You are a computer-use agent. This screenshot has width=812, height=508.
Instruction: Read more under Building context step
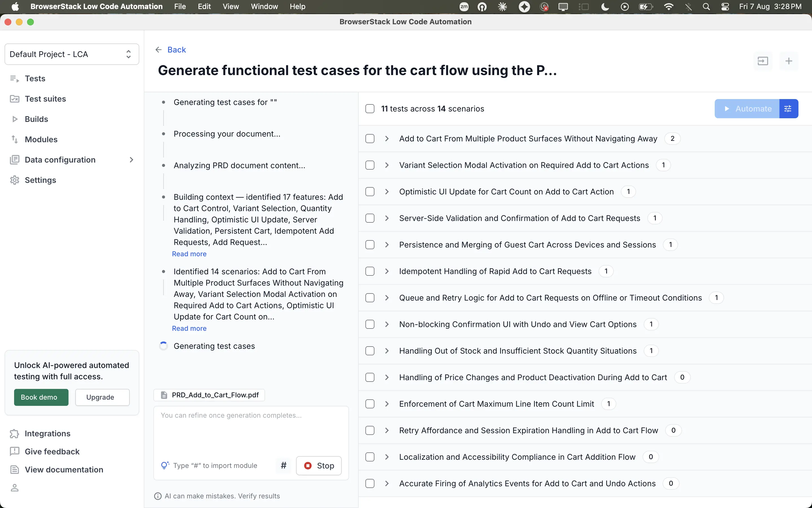tap(189, 254)
